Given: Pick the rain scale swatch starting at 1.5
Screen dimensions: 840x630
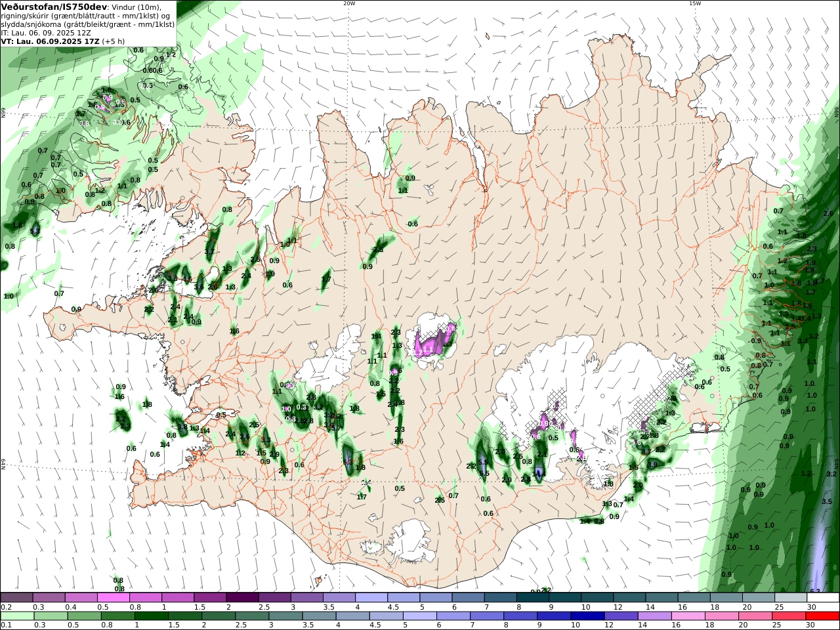Looking at the screenshot, I should click(x=185, y=616).
